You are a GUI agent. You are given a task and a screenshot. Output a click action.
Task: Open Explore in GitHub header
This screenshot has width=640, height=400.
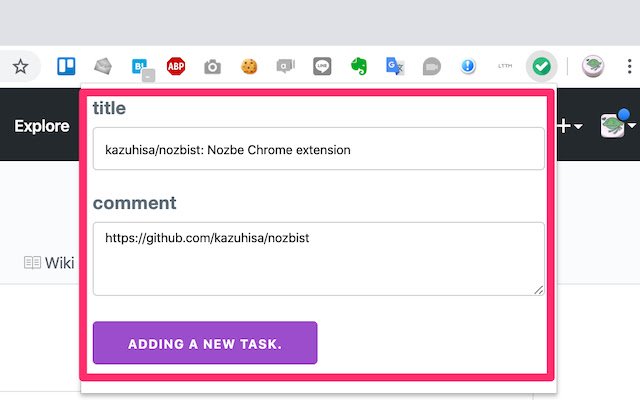(42, 126)
